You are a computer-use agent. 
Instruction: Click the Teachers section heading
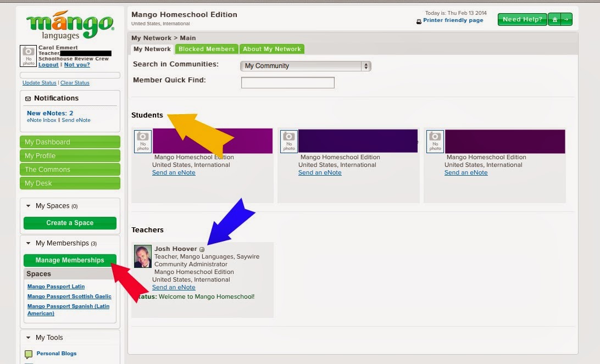point(147,230)
